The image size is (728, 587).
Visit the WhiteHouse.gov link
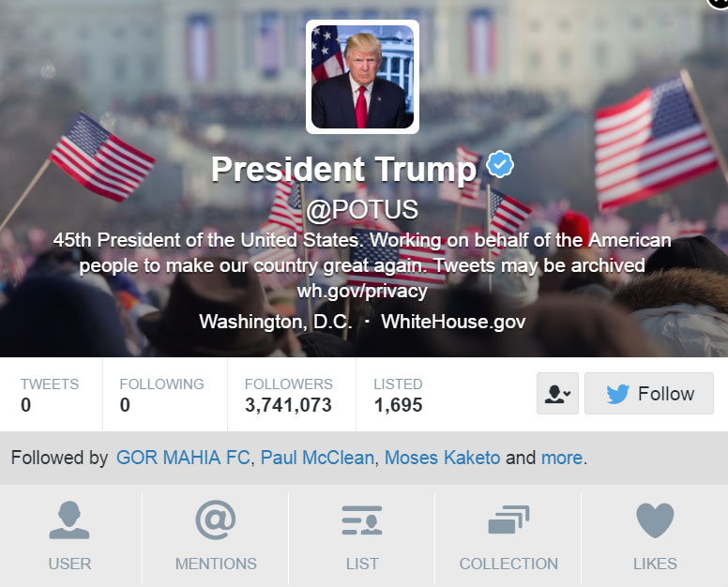coord(453,322)
